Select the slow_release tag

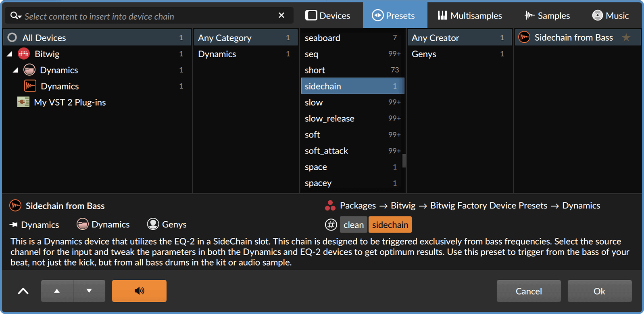(352, 118)
